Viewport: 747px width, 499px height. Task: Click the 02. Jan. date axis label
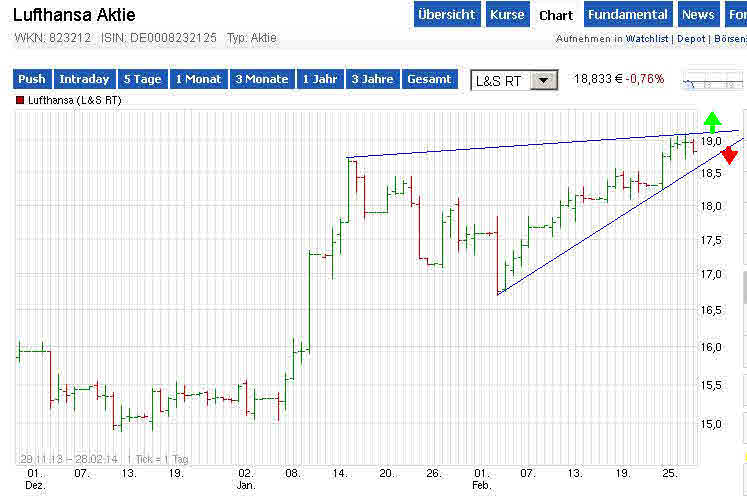(246, 479)
